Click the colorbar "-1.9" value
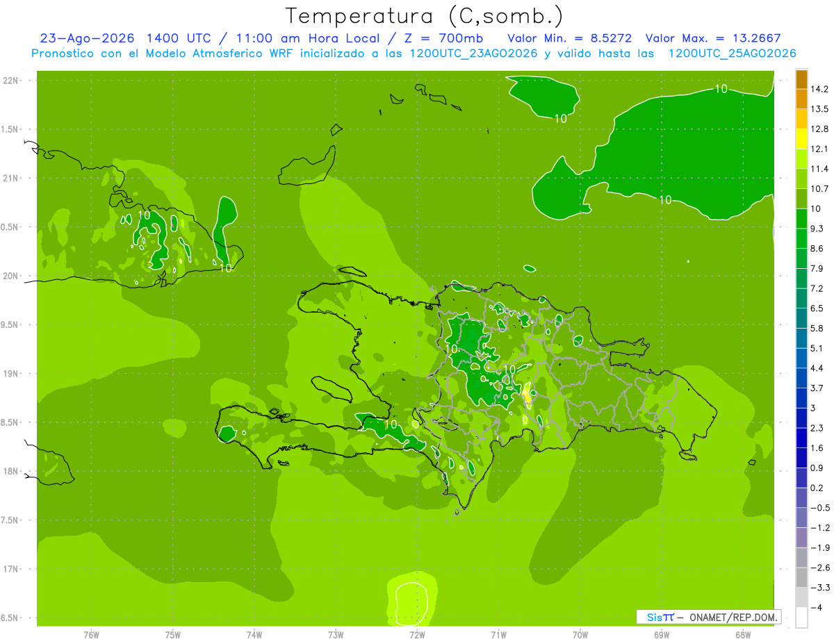The width and height of the screenshot is (834, 644). click(819, 547)
